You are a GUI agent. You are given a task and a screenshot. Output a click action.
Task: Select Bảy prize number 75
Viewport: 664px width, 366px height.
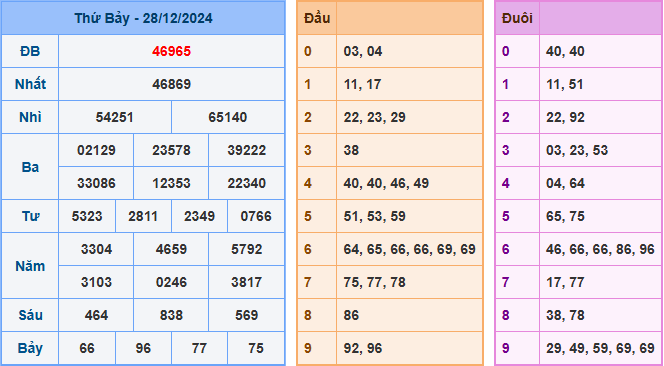(256, 348)
